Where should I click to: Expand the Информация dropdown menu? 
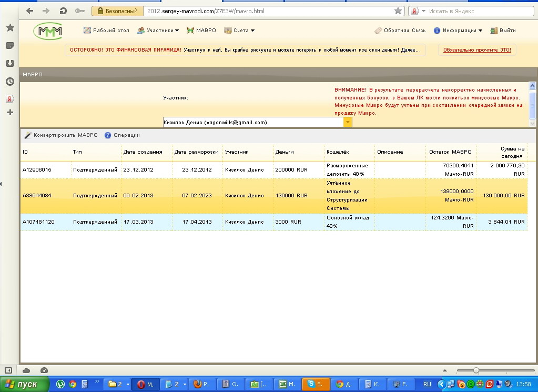pyautogui.click(x=458, y=30)
